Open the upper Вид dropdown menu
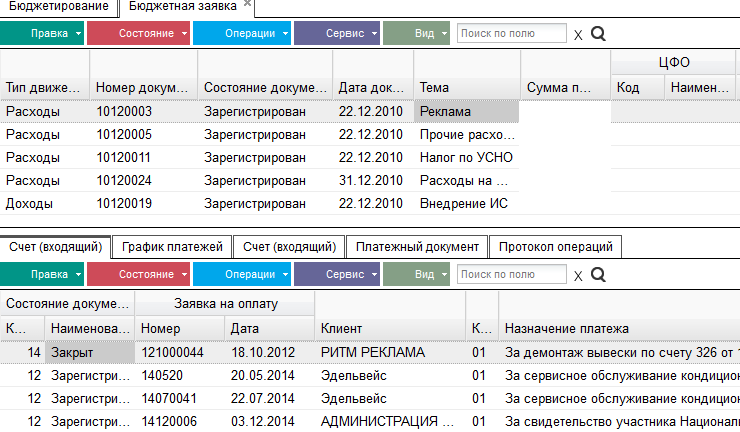 pyautogui.click(x=416, y=34)
